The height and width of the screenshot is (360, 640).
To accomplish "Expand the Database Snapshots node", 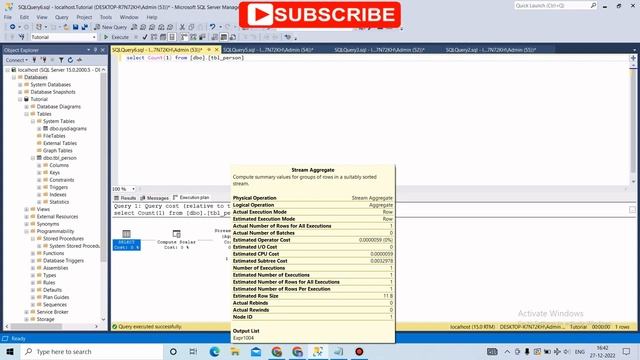I will tap(20, 92).
